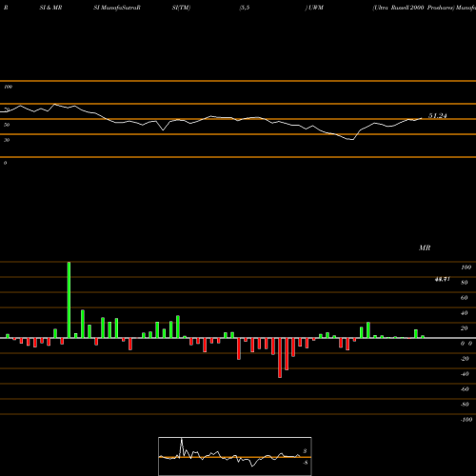Click the MR value label above axis label 80
The height and width of the screenshot is (476, 476).
tap(443, 279)
